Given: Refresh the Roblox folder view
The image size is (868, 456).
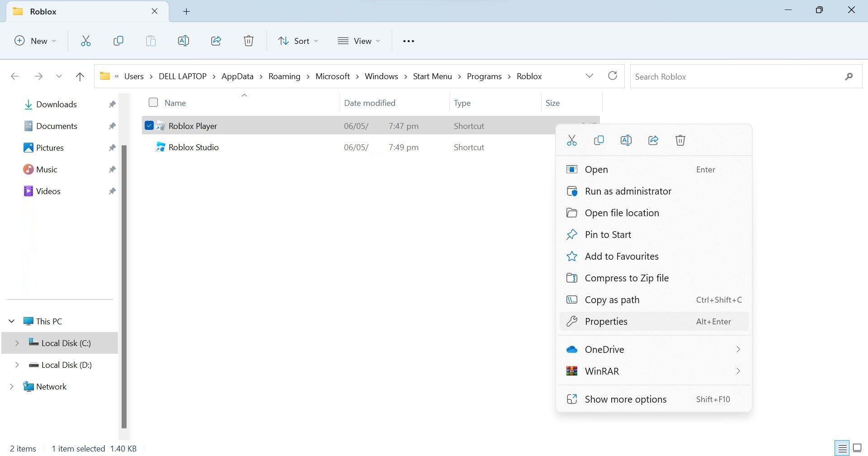Looking at the screenshot, I should pos(613,76).
